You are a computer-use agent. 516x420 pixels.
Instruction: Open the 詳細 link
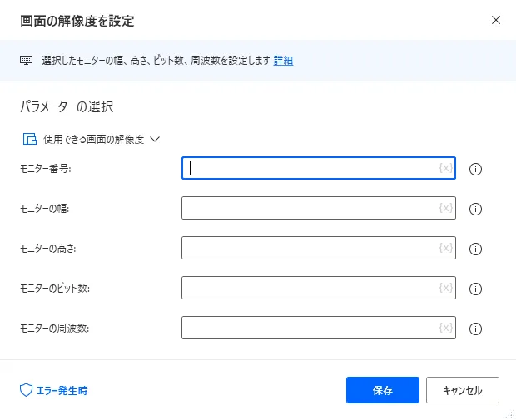[284, 61]
